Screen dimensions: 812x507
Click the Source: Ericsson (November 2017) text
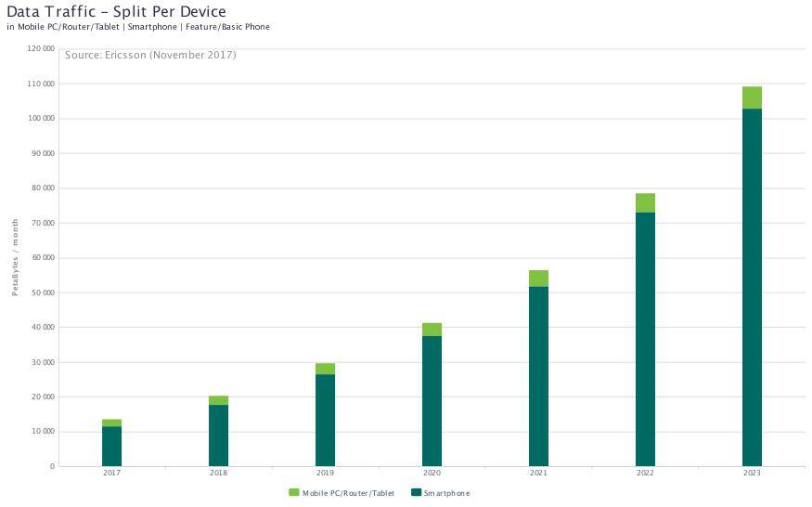(150, 56)
